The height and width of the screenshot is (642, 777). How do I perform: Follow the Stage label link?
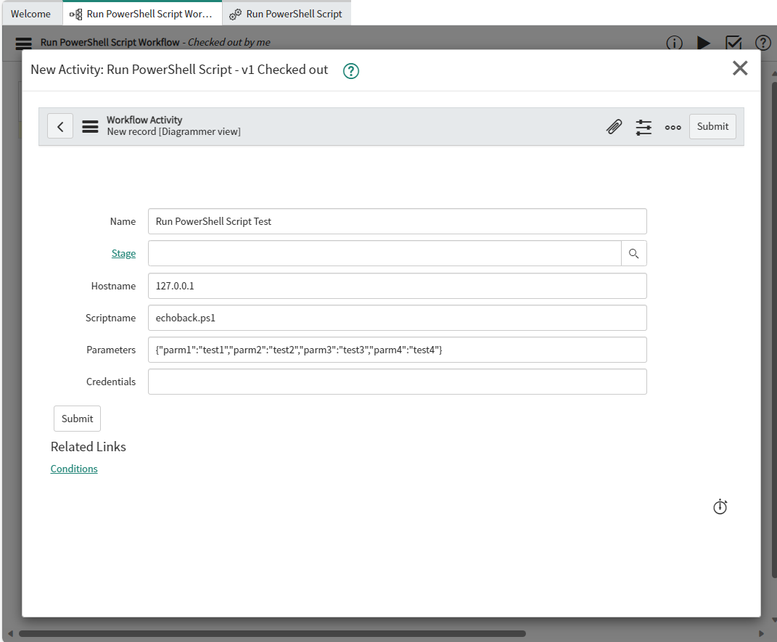[x=123, y=254]
